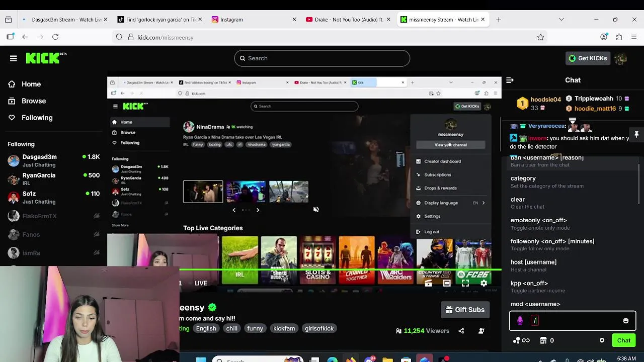Open the So1z channel in Following
The image size is (644, 362).
point(54,198)
